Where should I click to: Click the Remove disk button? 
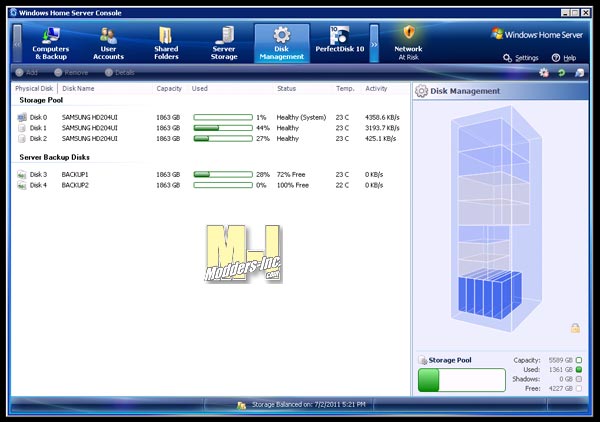71,72
